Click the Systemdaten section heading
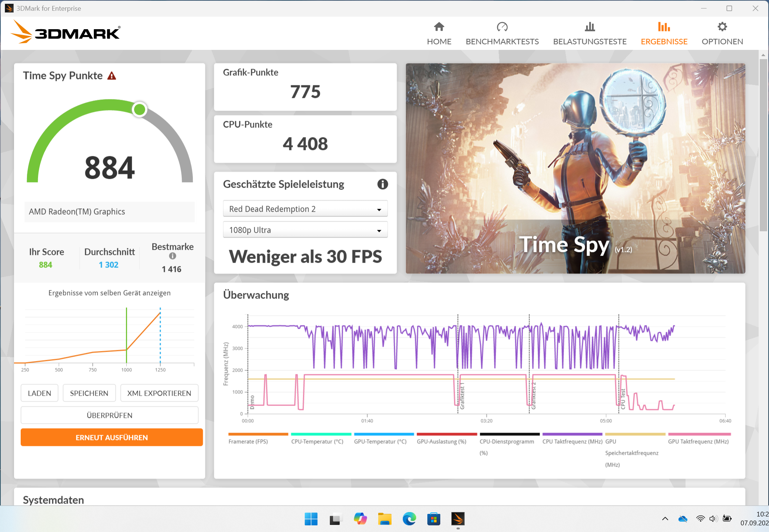 (x=53, y=500)
